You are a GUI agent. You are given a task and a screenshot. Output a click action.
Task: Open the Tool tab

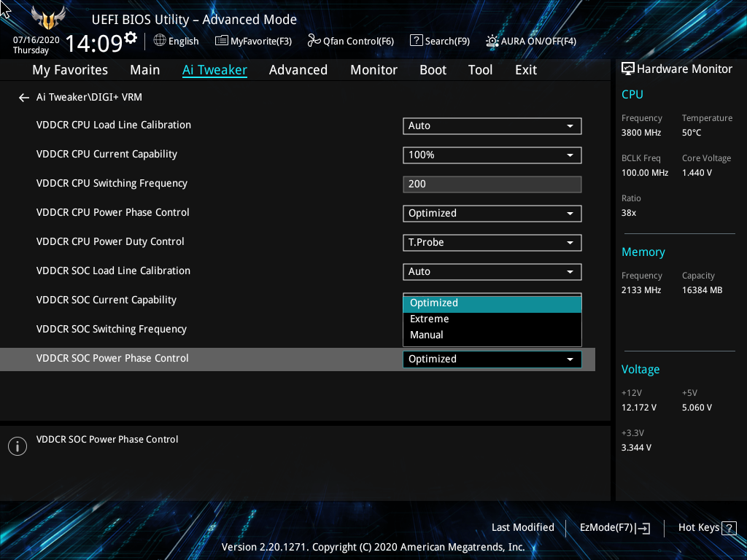click(x=480, y=70)
